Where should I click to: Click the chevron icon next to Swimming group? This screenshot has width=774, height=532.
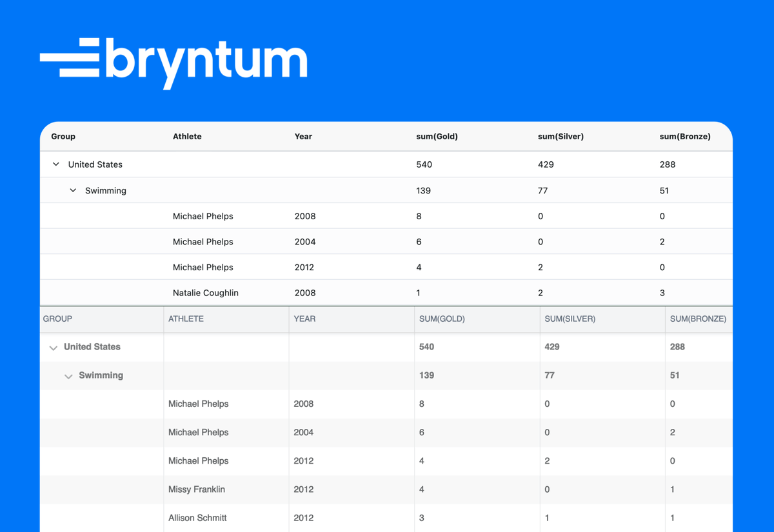pyautogui.click(x=72, y=190)
